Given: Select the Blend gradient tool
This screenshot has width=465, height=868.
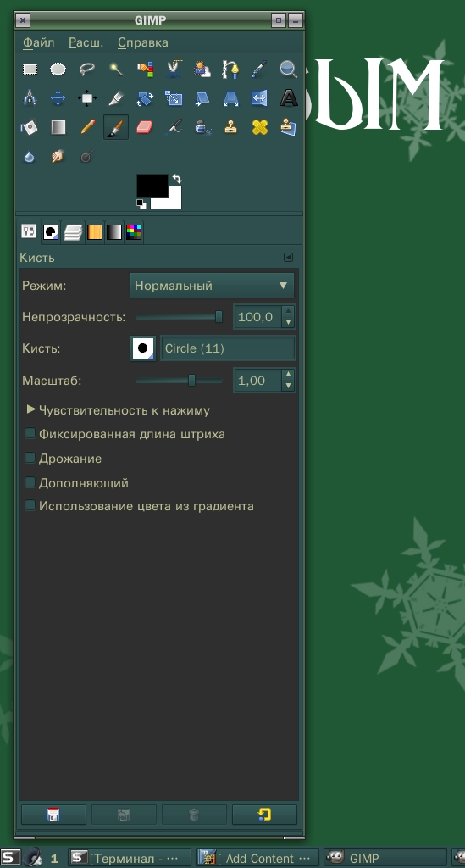Looking at the screenshot, I should (x=58, y=127).
